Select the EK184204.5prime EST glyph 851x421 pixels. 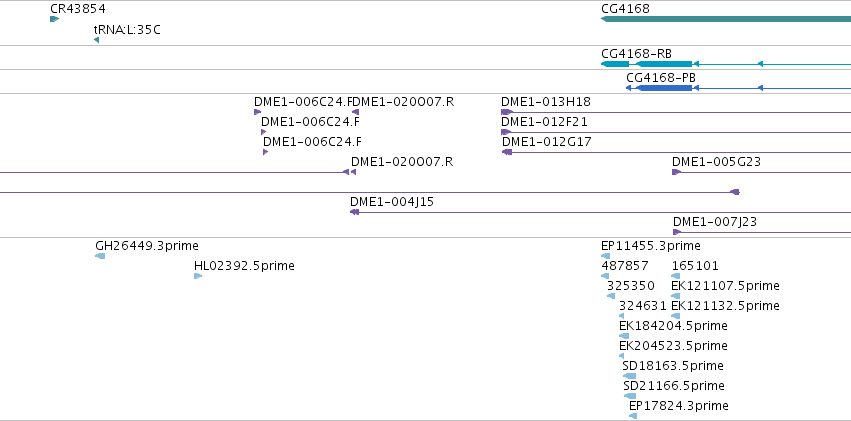[x=624, y=336]
